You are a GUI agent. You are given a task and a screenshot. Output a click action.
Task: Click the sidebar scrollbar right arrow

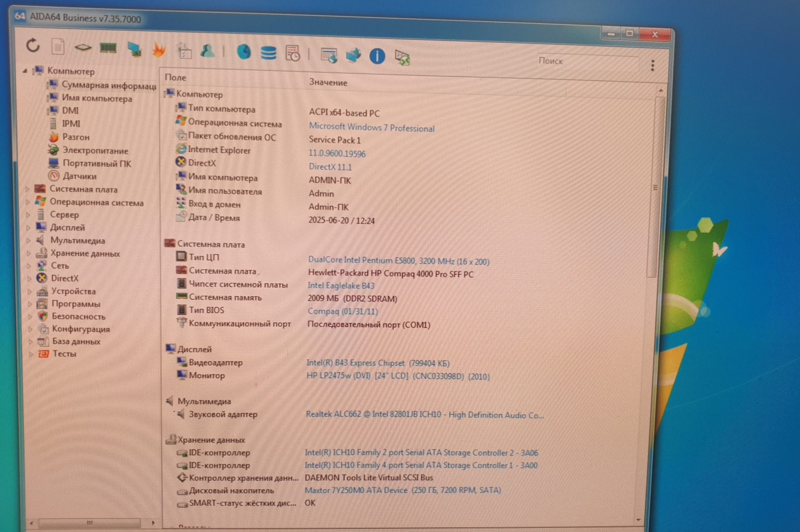tap(153, 523)
